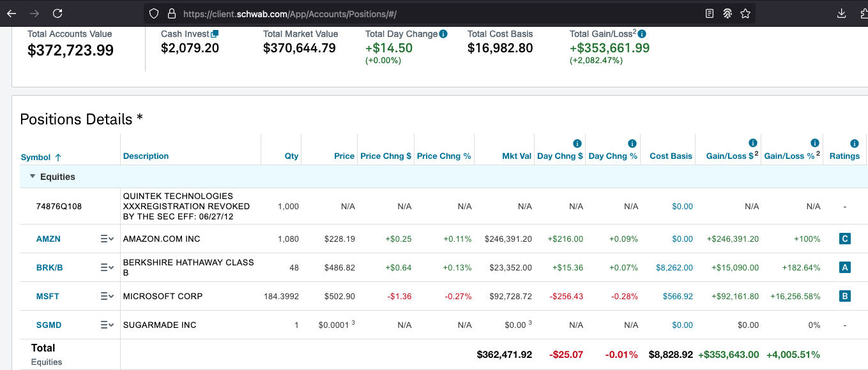868x370 pixels.
Task: Open reader view icon in address bar
Action: pyautogui.click(x=710, y=13)
